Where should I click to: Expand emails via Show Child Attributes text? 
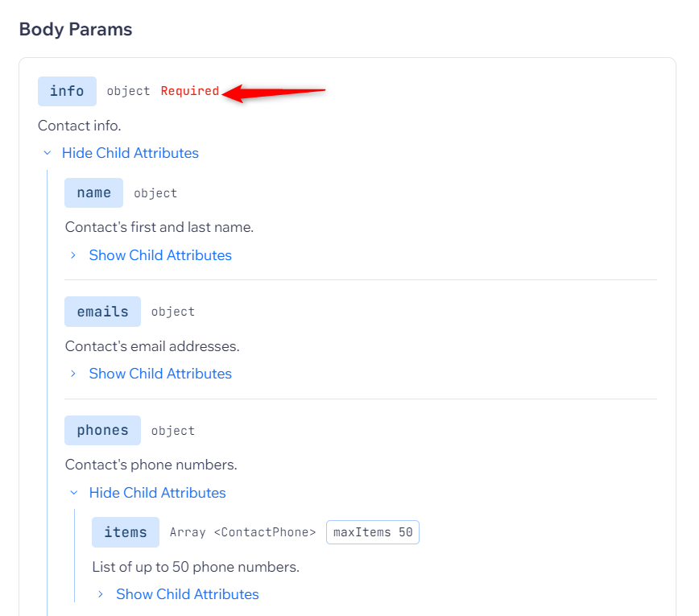coord(160,374)
